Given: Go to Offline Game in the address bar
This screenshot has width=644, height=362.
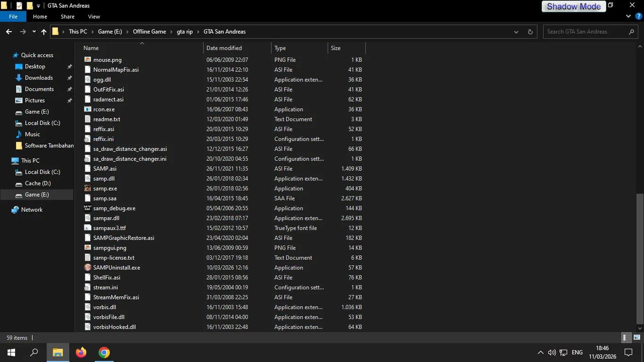Looking at the screenshot, I should [x=149, y=32].
